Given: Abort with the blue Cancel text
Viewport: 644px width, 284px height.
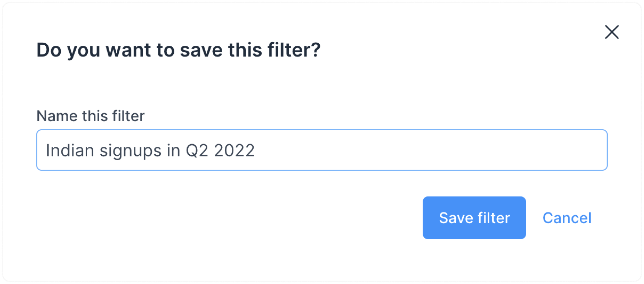Looking at the screenshot, I should point(567,218).
